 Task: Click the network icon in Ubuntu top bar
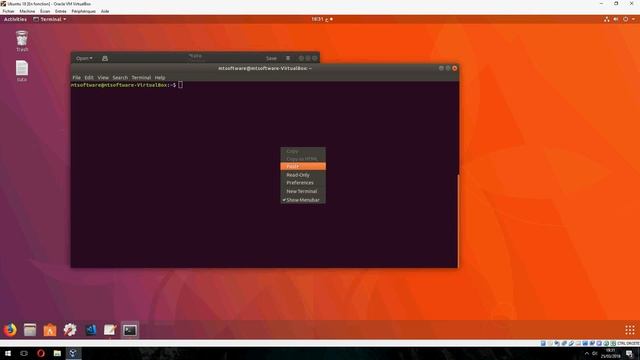click(x=607, y=19)
